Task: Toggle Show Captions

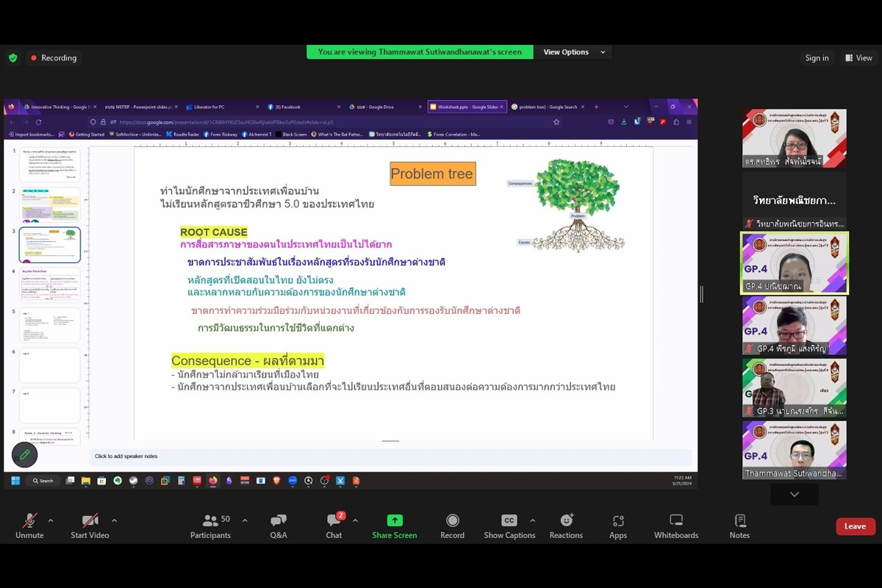Action: [509, 526]
